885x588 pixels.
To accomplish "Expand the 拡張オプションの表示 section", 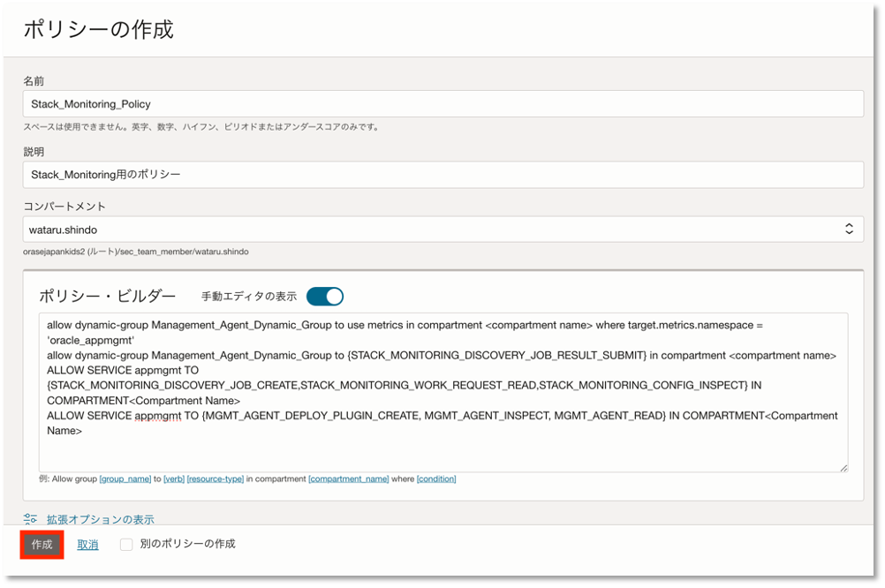I will (x=101, y=519).
